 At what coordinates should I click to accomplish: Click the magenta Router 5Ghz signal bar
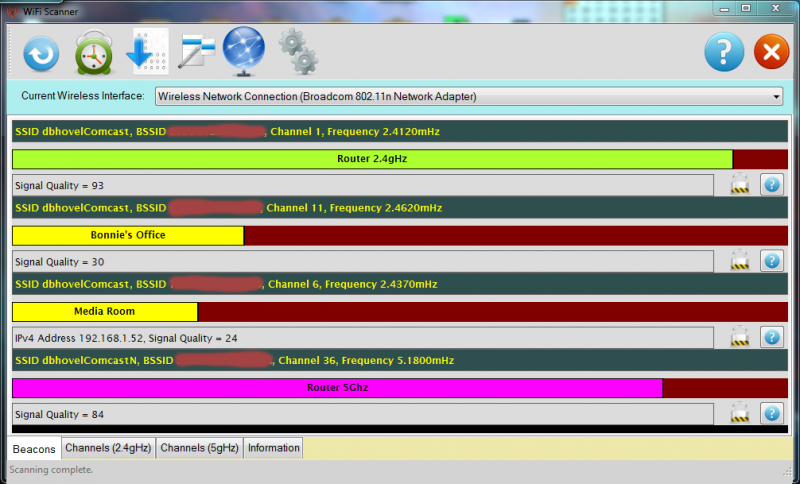337,388
